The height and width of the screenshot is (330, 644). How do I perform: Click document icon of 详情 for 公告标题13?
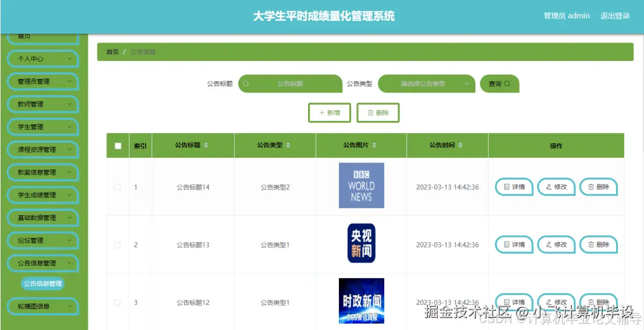[507, 244]
